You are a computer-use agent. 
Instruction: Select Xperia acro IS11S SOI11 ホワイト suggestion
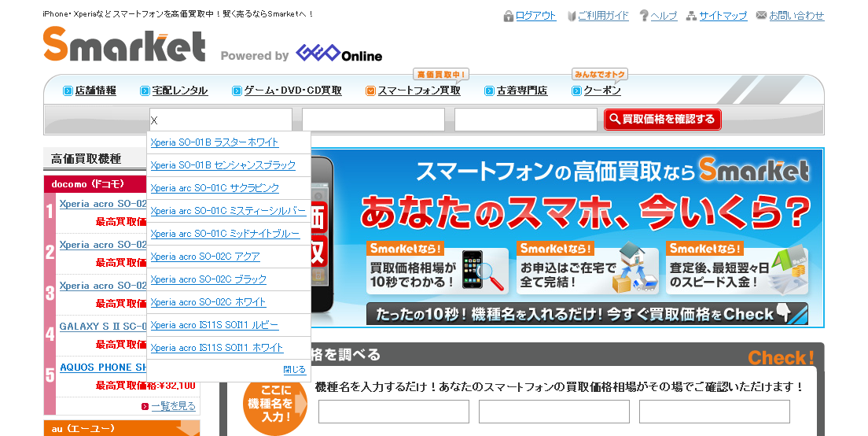point(217,348)
